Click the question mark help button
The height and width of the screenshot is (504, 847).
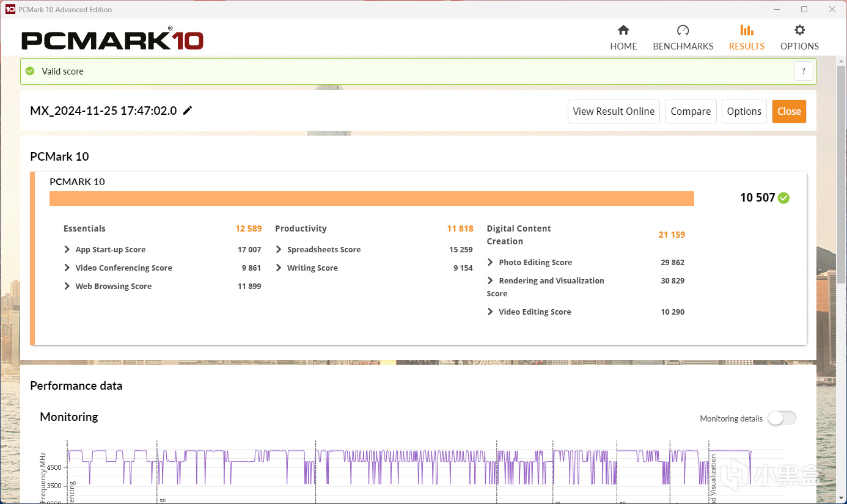tap(804, 71)
